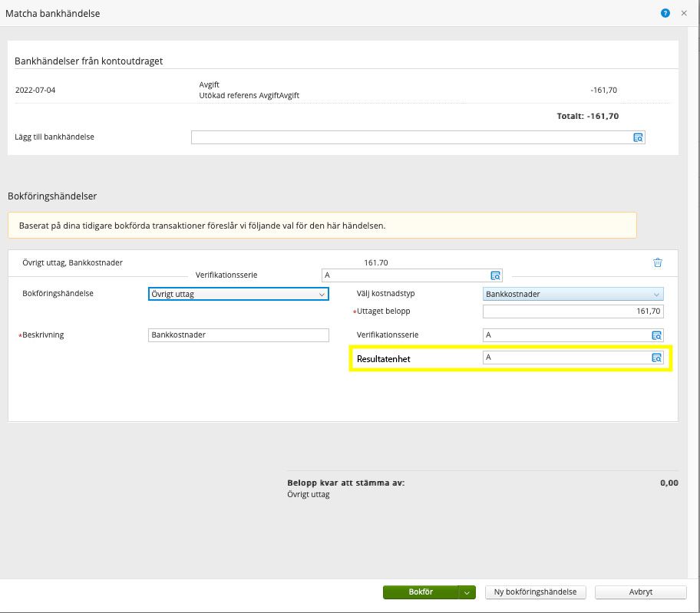Open the Välj kostnadstyp dropdown

[x=573, y=294]
